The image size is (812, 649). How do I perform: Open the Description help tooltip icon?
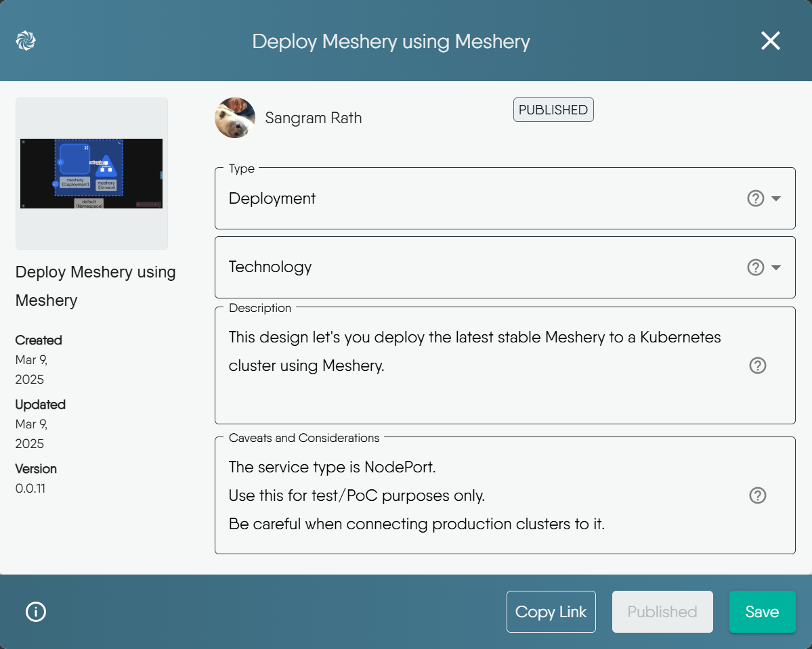(x=757, y=365)
